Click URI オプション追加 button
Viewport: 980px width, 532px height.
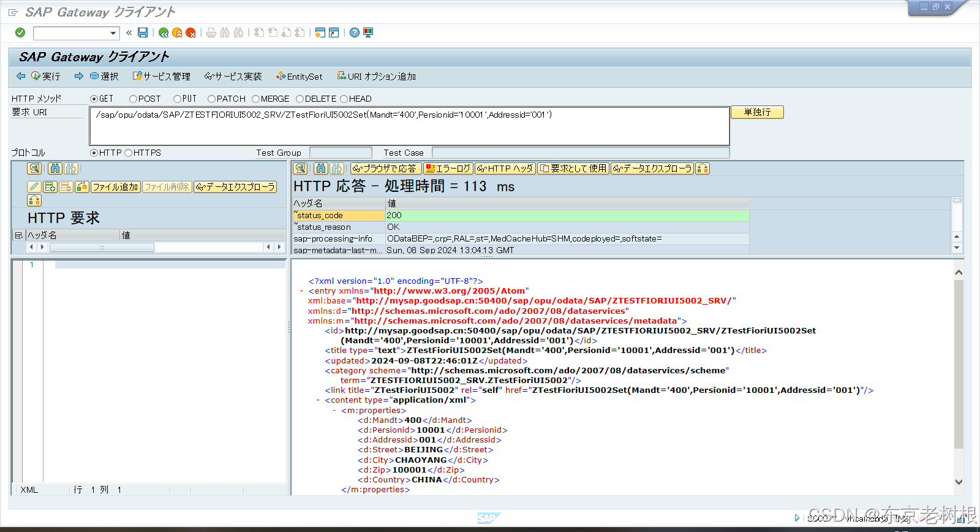coord(377,77)
